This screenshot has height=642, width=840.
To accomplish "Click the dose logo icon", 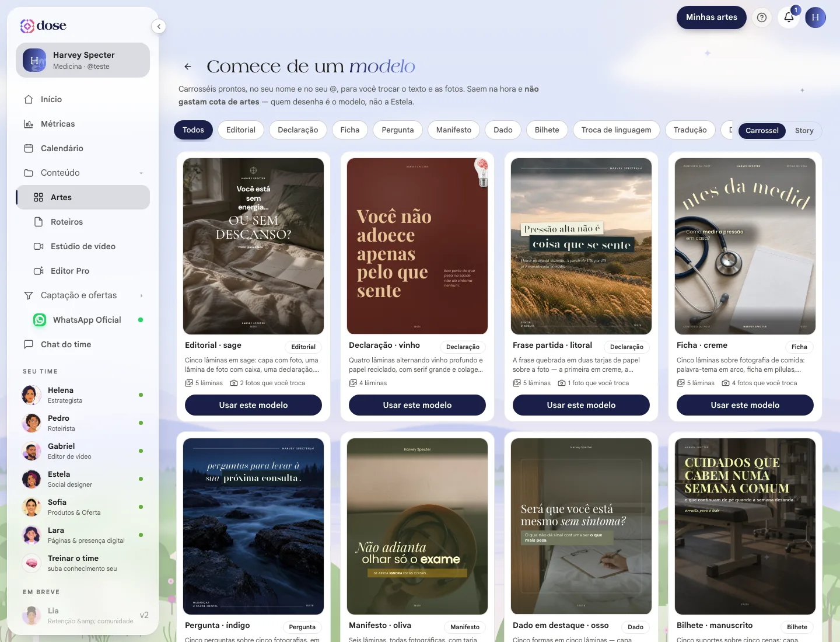I will click(27, 26).
